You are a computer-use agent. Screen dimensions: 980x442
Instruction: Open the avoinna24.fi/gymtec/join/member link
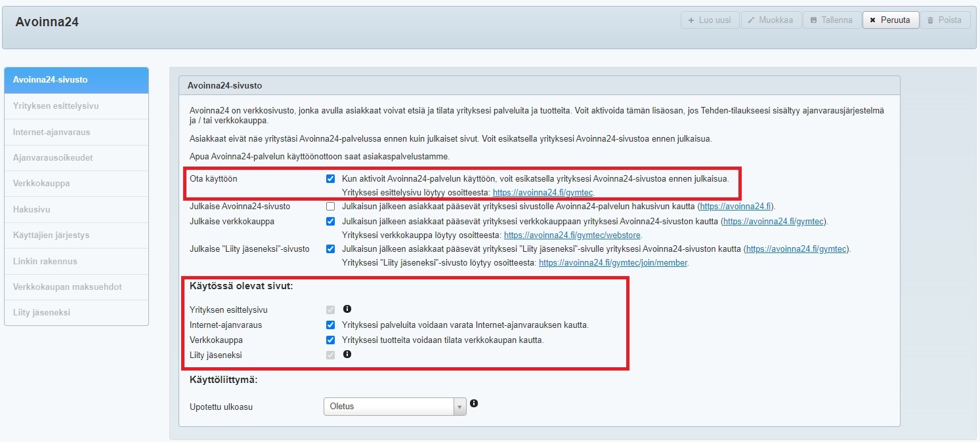tap(613, 263)
